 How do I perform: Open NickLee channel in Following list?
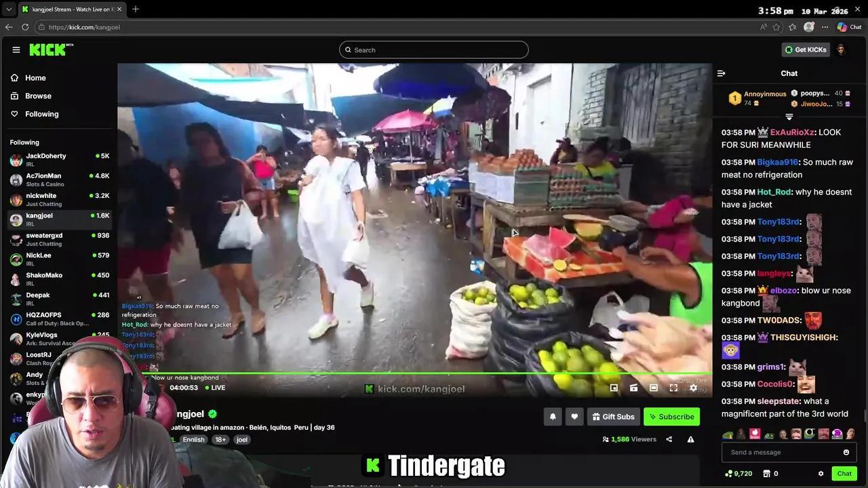[58, 259]
